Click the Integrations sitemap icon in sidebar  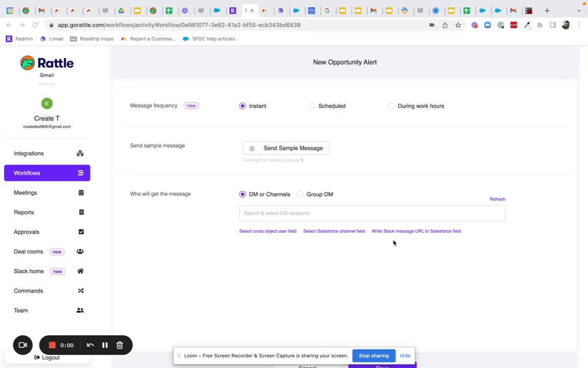80,153
